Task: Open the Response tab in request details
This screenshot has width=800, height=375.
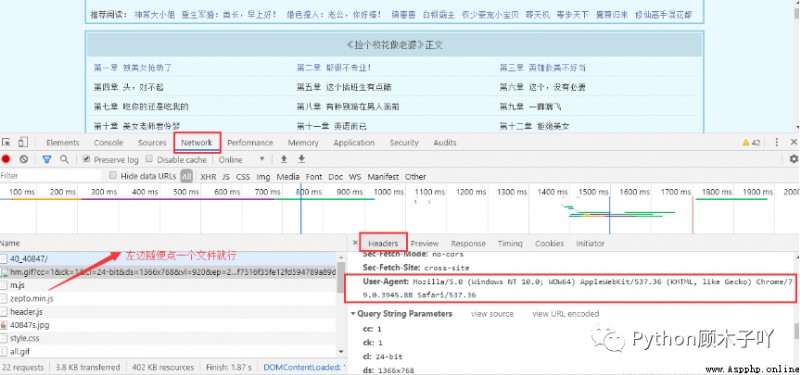Action: [x=468, y=243]
